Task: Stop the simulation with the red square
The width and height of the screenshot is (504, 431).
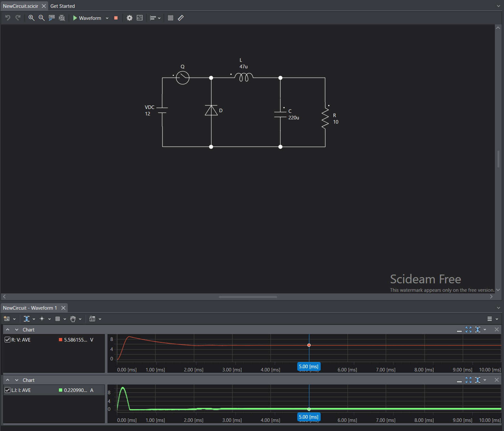Action: tap(116, 18)
